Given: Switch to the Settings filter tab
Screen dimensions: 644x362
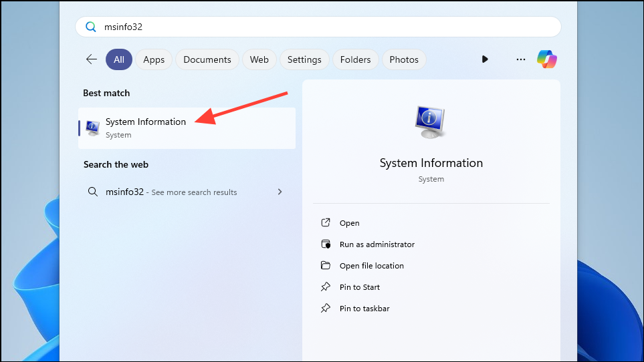Looking at the screenshot, I should pyautogui.click(x=304, y=59).
